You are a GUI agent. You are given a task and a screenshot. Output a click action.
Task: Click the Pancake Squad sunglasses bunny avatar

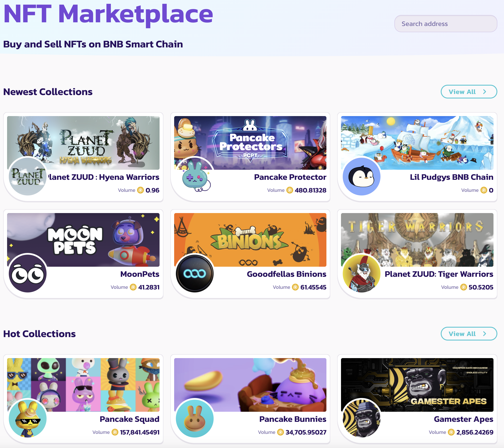click(28, 419)
